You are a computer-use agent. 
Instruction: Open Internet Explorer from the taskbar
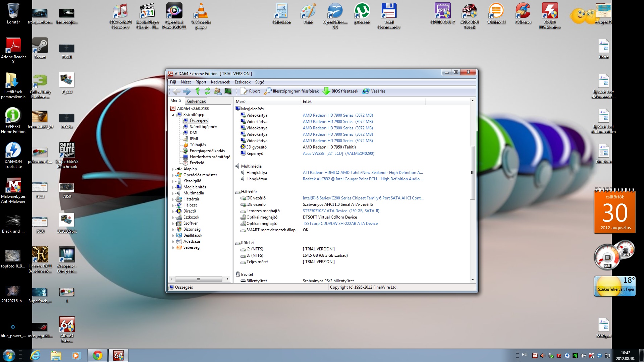35,355
